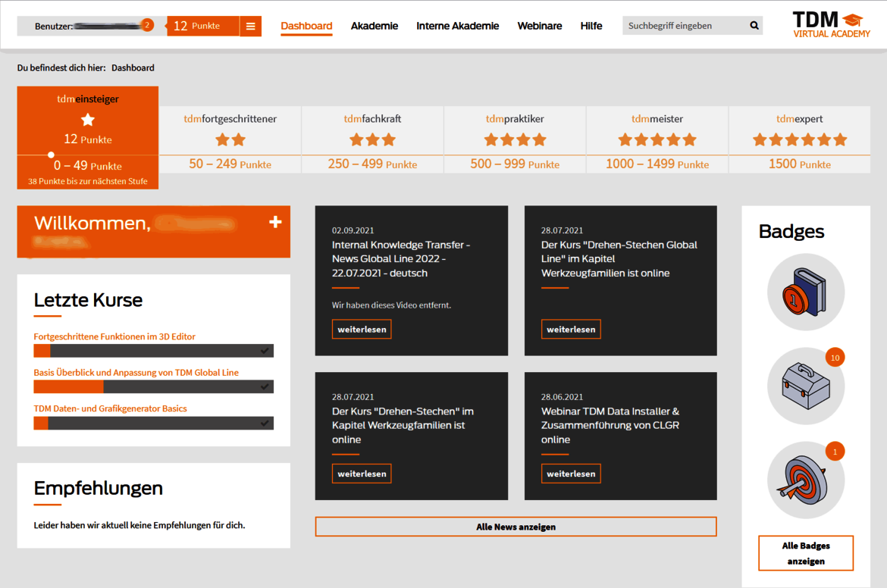
Task: Click checkmark on Basis Überblick progress bar
Action: (x=265, y=386)
